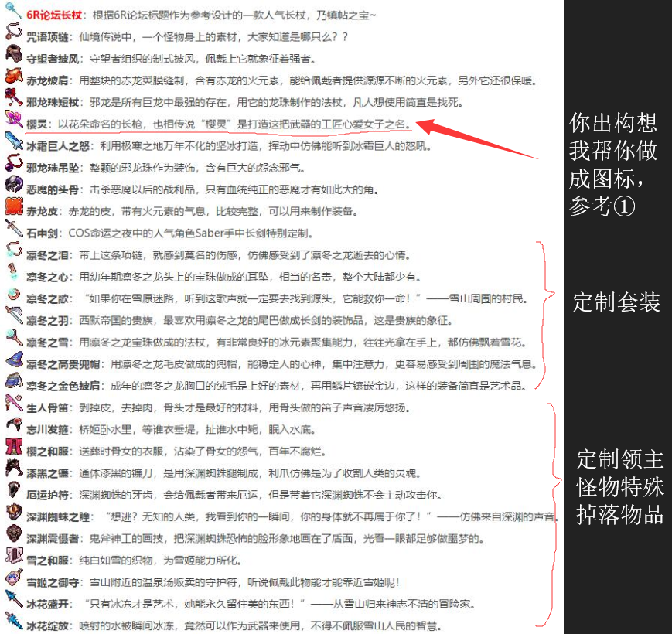Select the 邪龙珠吊坠 item name

click(53, 168)
